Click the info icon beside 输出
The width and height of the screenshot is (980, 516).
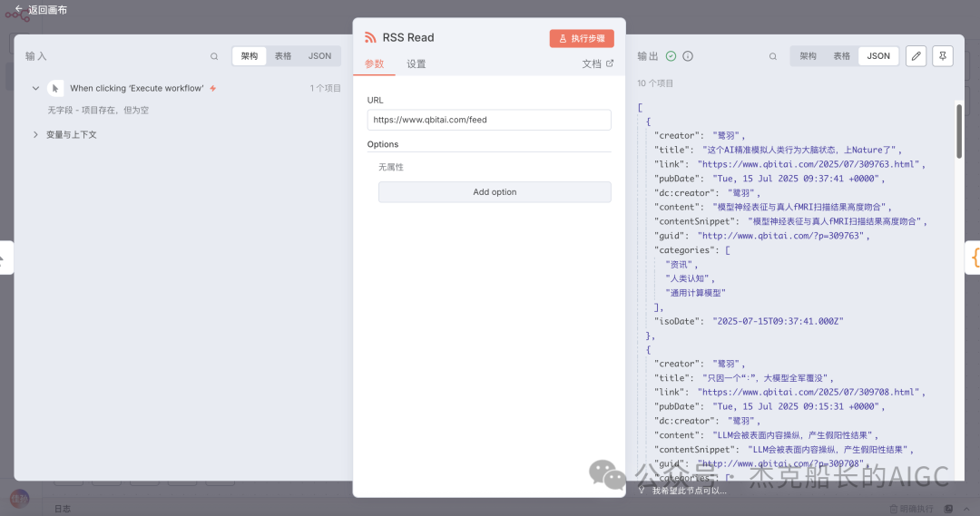(688, 56)
